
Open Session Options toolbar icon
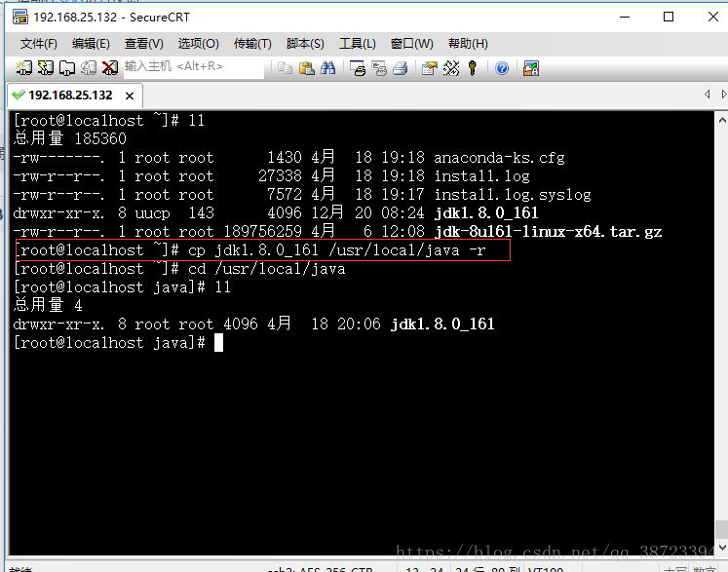pos(430,68)
